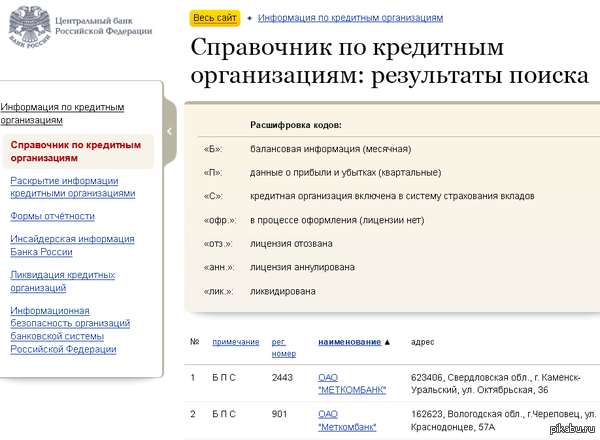Sort the table by "рег. номер" column

click(x=285, y=347)
